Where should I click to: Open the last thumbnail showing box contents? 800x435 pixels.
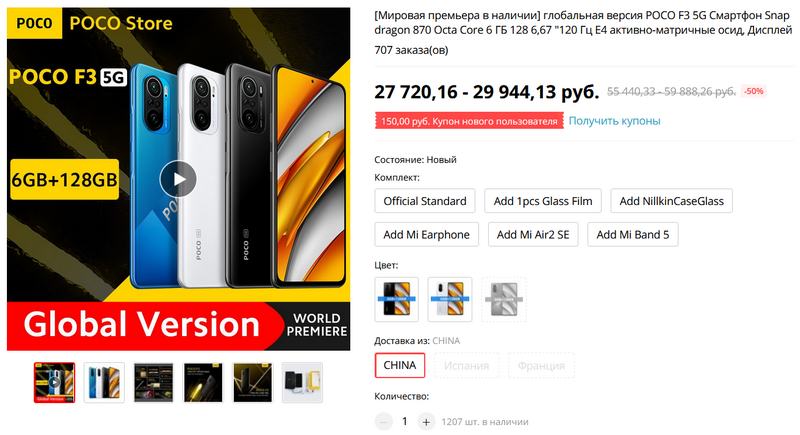(x=302, y=382)
